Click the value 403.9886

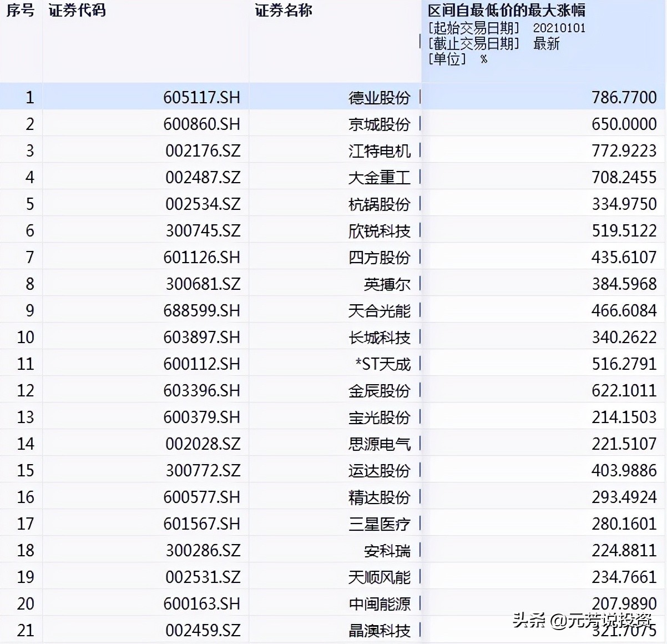[x=624, y=471]
